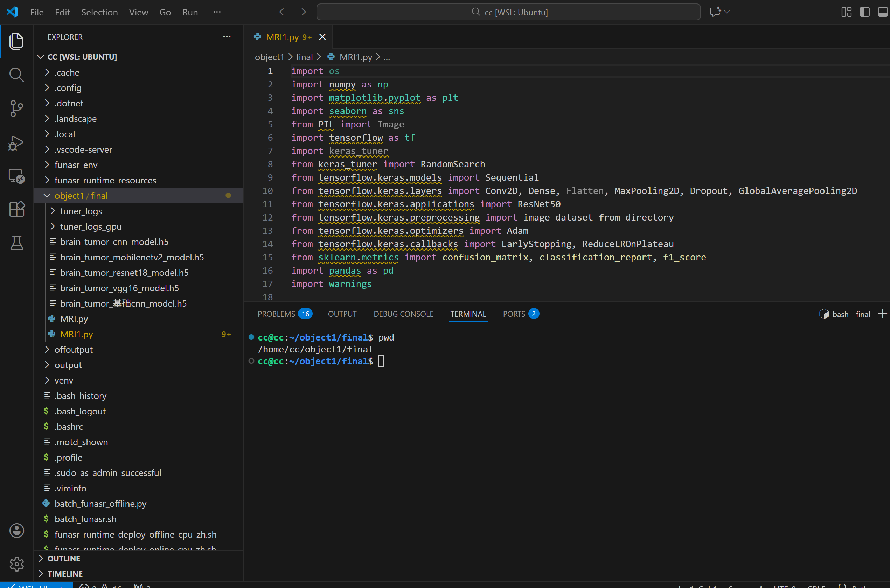Open the Source Control view
Image resolution: width=890 pixels, height=588 pixels.
[16, 109]
